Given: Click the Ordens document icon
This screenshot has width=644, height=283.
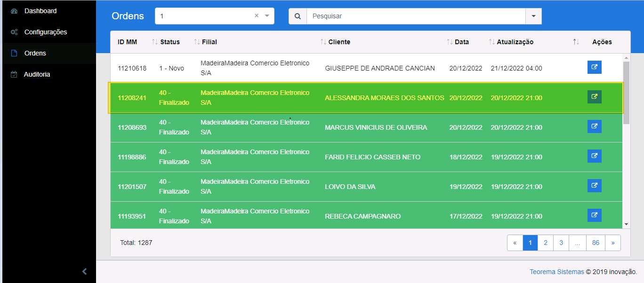Looking at the screenshot, I should pyautogui.click(x=14, y=53).
